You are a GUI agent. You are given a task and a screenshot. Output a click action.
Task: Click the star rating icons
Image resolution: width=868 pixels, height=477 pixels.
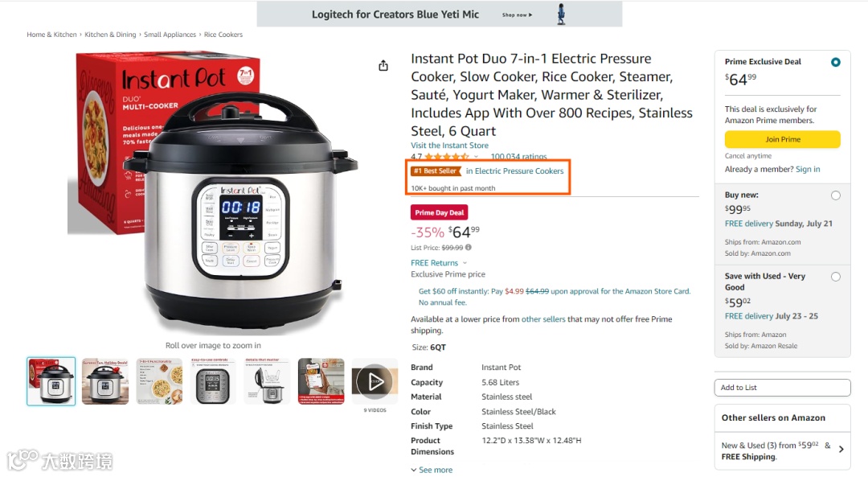pyautogui.click(x=447, y=158)
